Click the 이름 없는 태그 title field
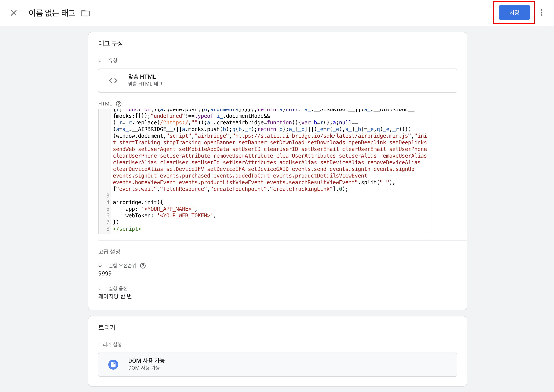Screen dimensions: 554x392 pyautogui.click(x=52, y=13)
